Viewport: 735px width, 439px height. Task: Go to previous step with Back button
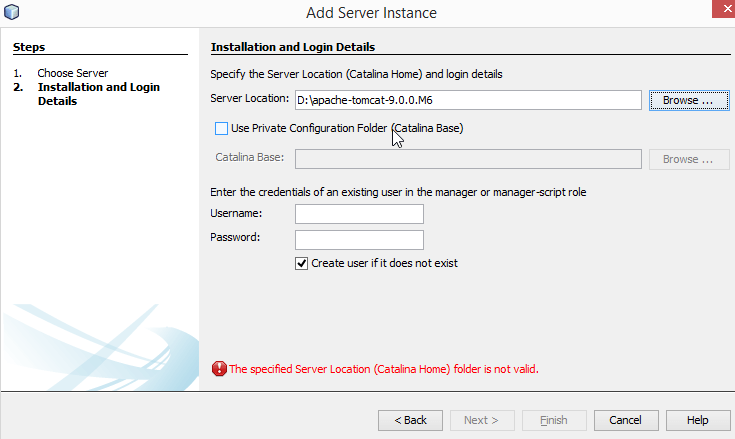(410, 420)
